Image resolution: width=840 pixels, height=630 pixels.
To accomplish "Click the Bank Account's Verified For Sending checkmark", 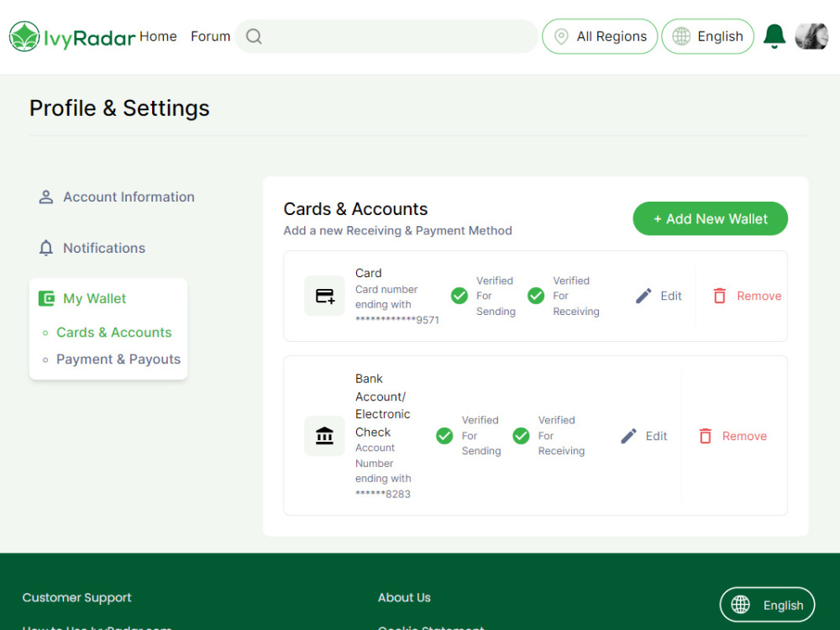I will pyautogui.click(x=444, y=435).
